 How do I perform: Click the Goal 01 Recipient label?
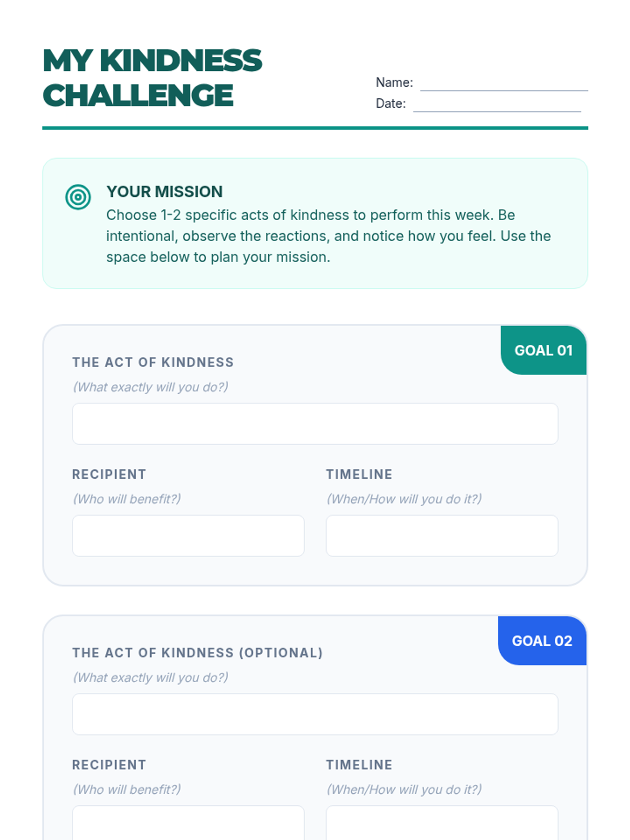coord(109,474)
